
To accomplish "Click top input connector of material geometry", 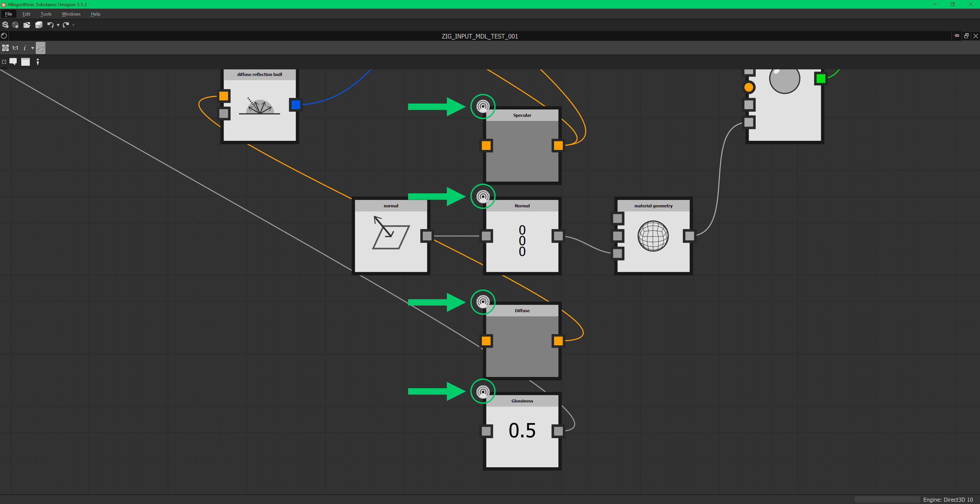I will [617, 219].
